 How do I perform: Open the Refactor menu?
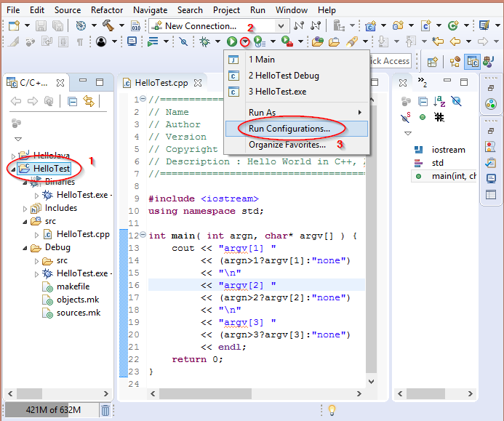point(107,10)
